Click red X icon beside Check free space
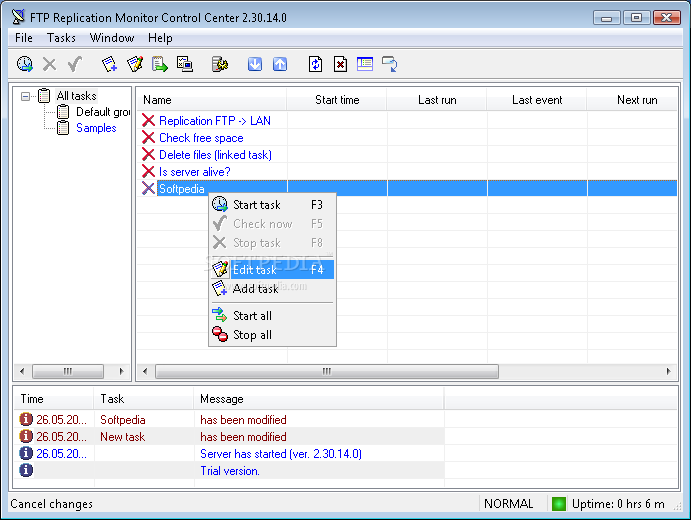The height and width of the screenshot is (520, 691). pos(149,137)
